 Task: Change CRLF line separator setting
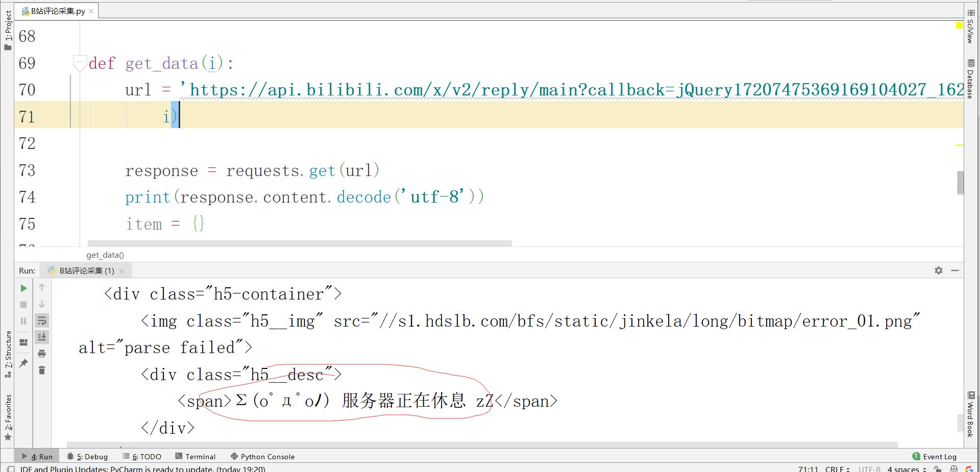click(x=838, y=468)
